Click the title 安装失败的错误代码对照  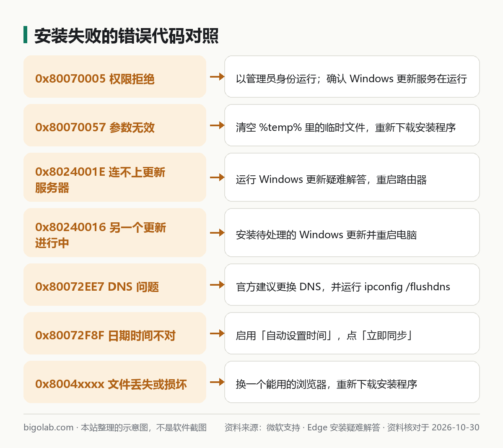coord(126,36)
